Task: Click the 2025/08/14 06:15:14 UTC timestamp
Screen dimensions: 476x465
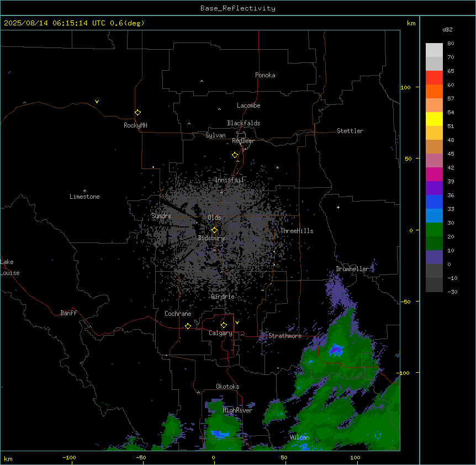Action: coord(55,23)
